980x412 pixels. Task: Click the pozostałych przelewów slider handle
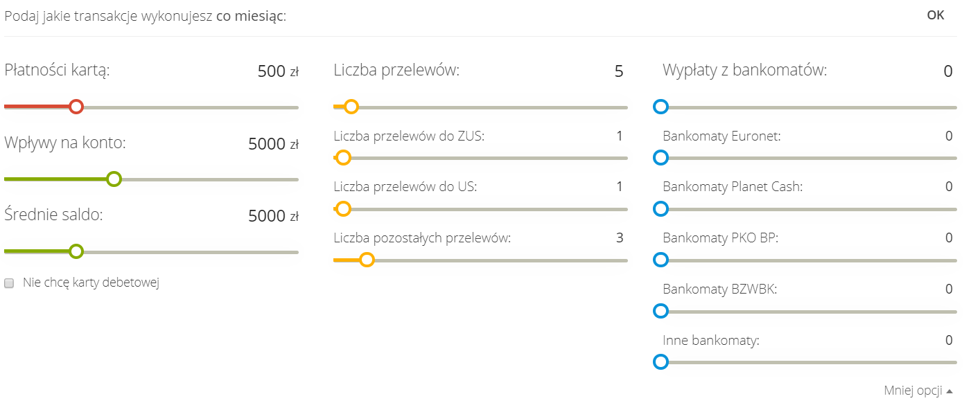pos(367,260)
